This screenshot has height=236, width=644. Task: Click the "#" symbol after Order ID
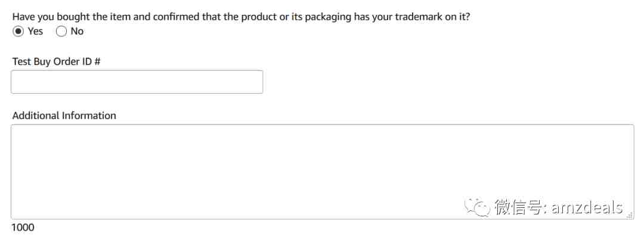pyautogui.click(x=97, y=62)
